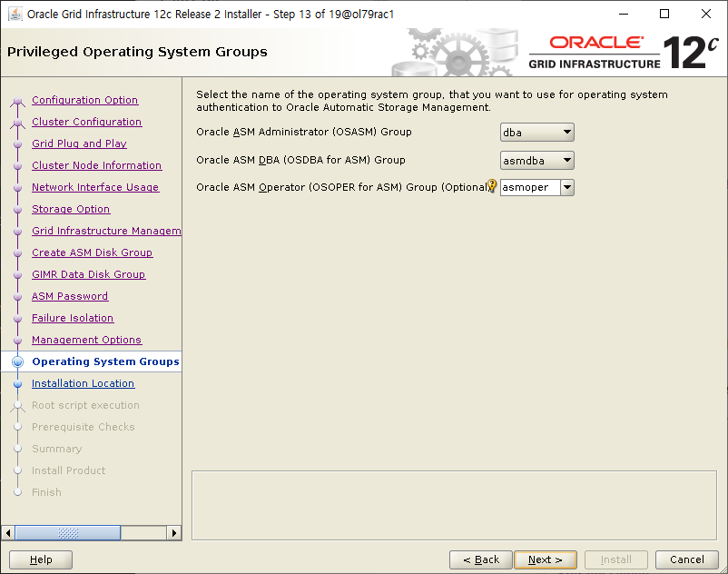
Task: Select the Operating System Groups step
Action: [105, 361]
